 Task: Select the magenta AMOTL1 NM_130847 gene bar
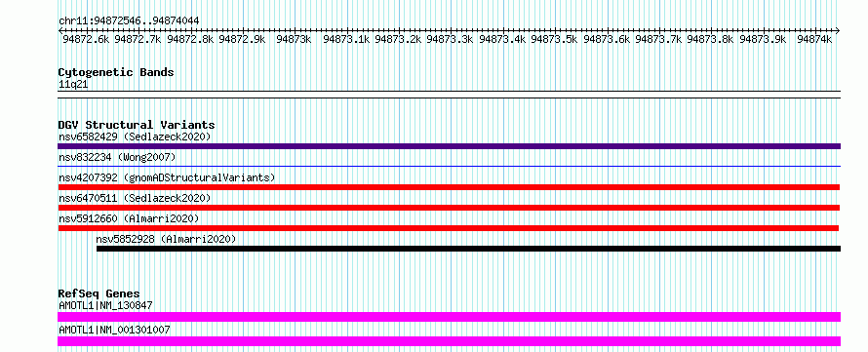449,317
